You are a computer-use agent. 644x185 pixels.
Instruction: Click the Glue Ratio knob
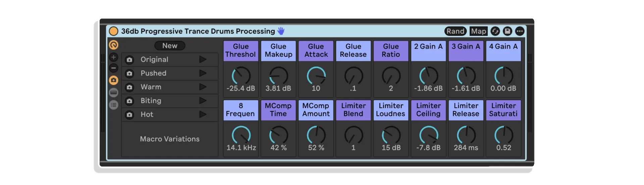tap(391, 76)
